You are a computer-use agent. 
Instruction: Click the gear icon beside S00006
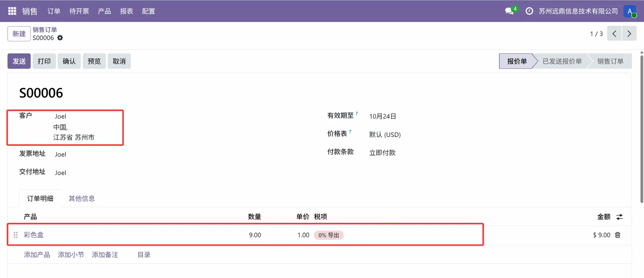[60, 38]
